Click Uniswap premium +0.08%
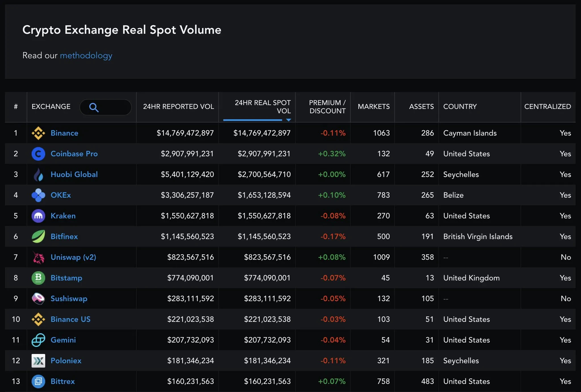581x392 pixels. 332,257
